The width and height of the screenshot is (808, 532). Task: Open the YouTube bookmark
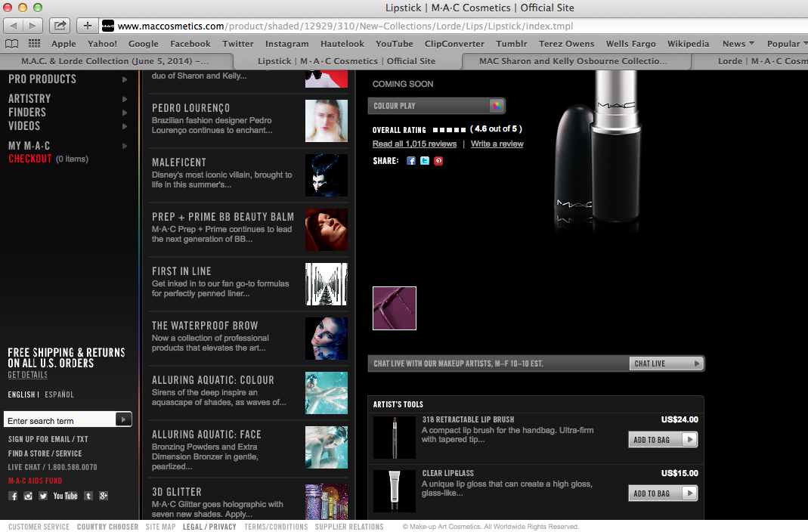(395, 44)
